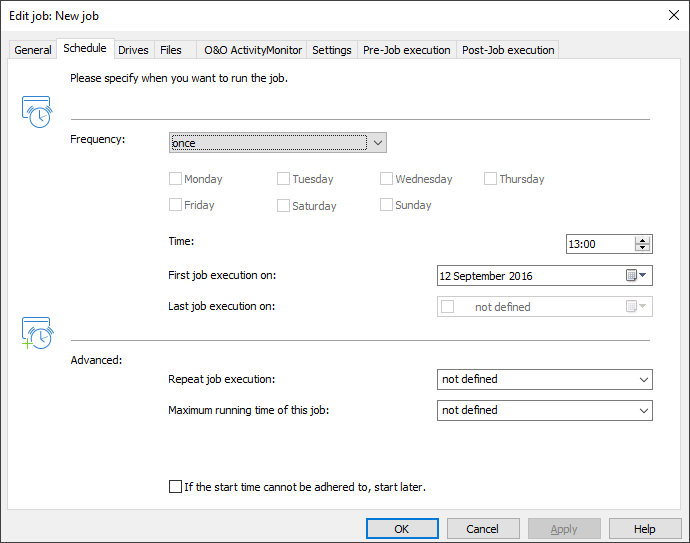Open the Drives tab

tap(133, 50)
